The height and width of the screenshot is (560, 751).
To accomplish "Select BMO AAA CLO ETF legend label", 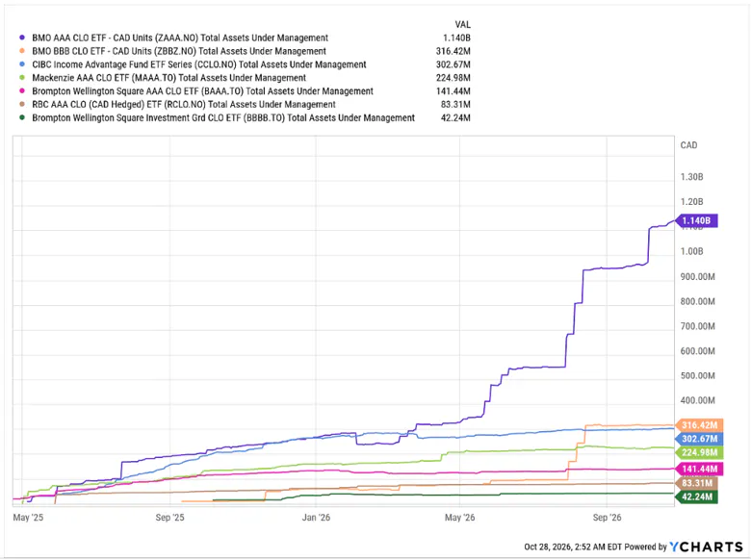I will (180, 38).
